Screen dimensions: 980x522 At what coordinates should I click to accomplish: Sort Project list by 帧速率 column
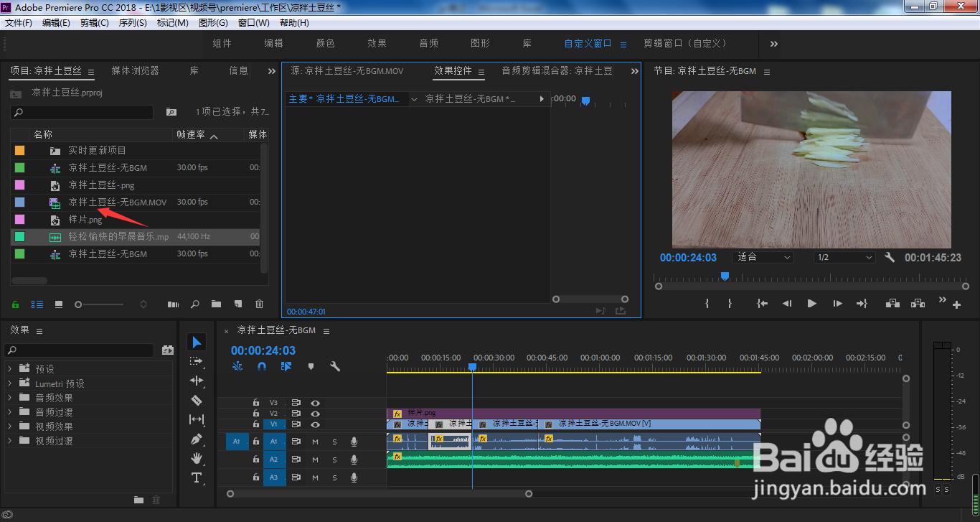tap(191, 134)
